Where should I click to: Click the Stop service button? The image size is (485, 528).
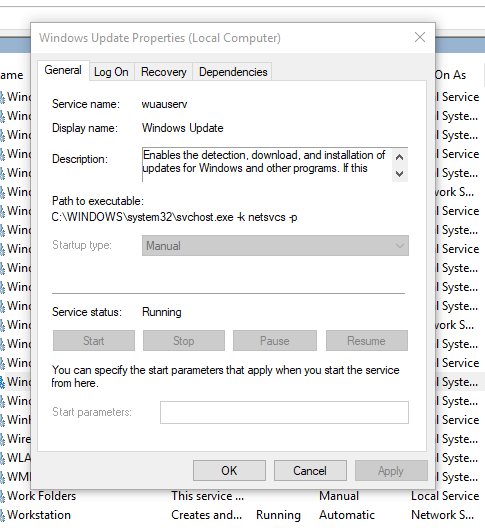tap(184, 341)
